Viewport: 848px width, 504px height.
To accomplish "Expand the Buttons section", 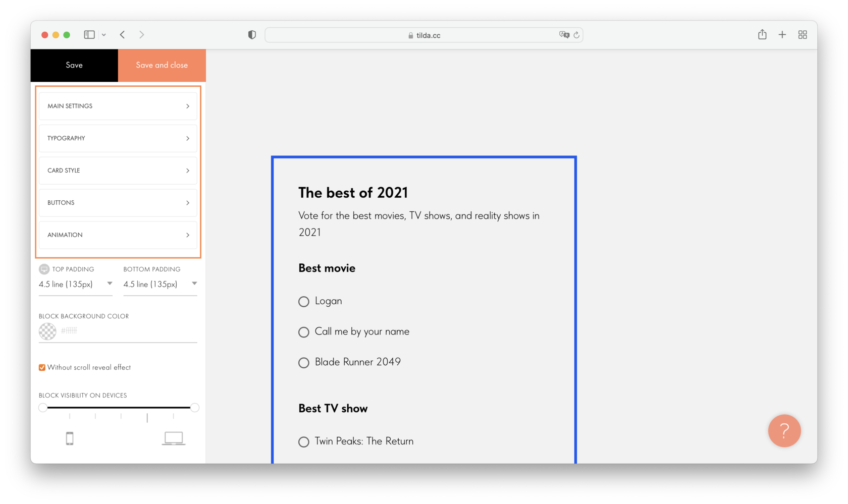I will tap(118, 203).
